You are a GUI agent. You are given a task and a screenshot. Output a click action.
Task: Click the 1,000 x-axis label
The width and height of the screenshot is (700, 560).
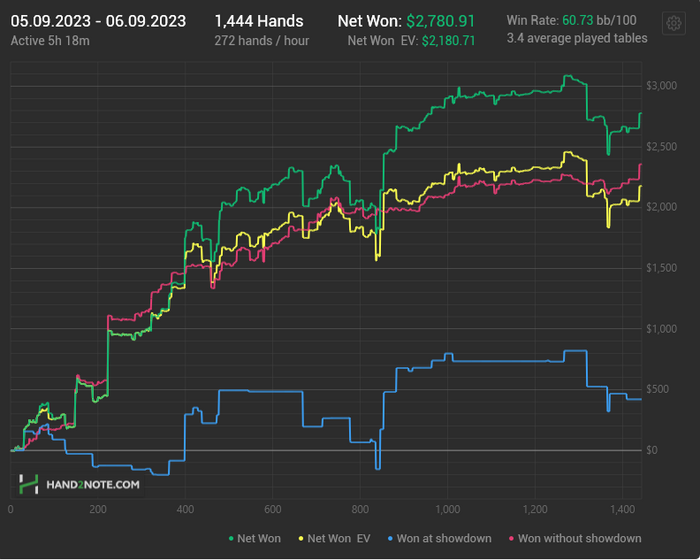click(x=448, y=510)
